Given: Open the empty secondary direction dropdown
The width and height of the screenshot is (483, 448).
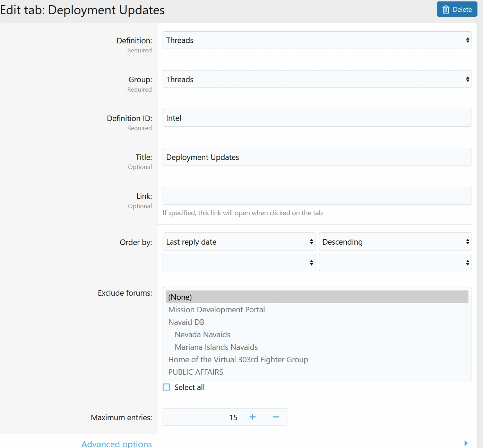Looking at the screenshot, I should coord(395,263).
